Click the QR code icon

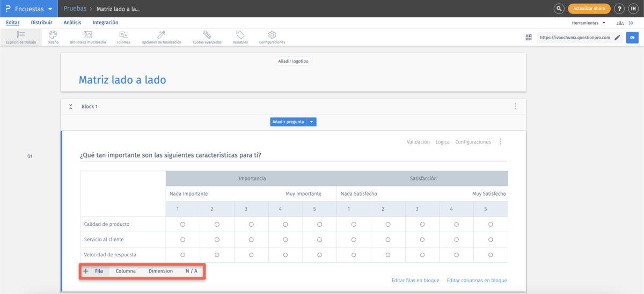529,38
